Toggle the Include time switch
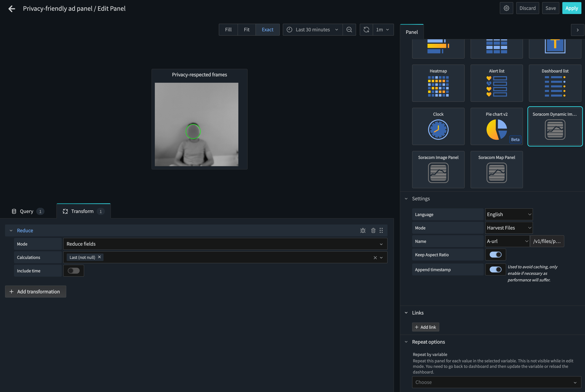The width and height of the screenshot is (585, 392). click(x=74, y=271)
